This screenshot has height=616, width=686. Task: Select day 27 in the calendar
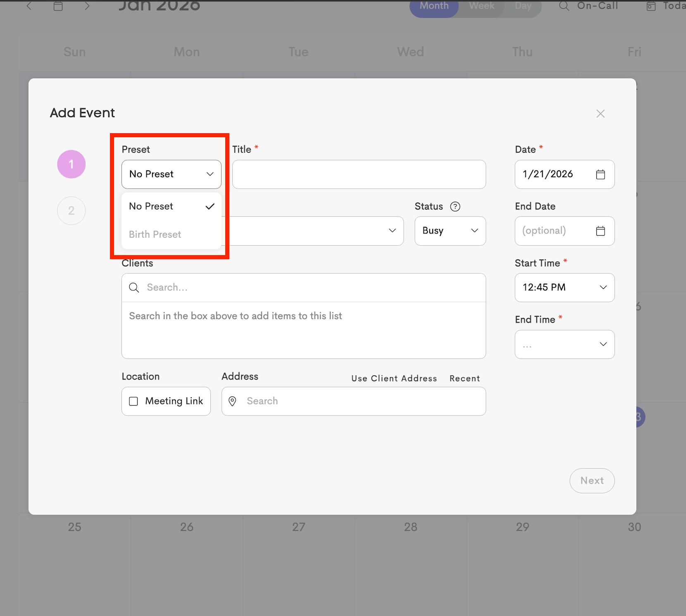point(298,527)
